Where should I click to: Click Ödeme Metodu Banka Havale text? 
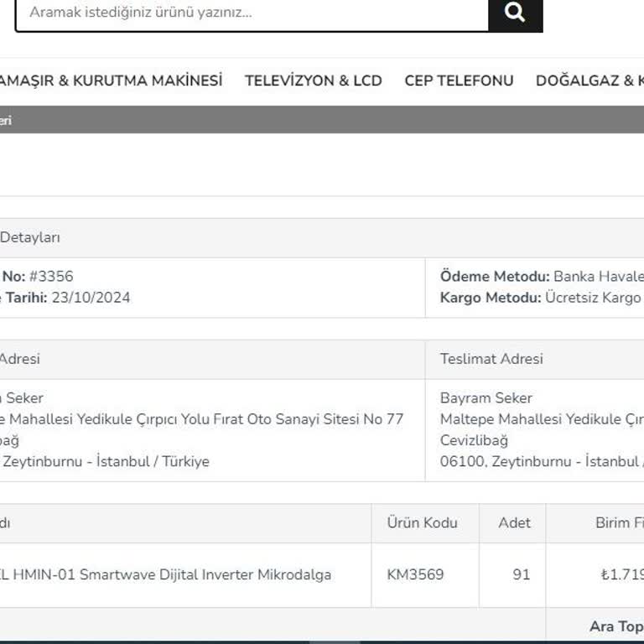click(x=542, y=277)
